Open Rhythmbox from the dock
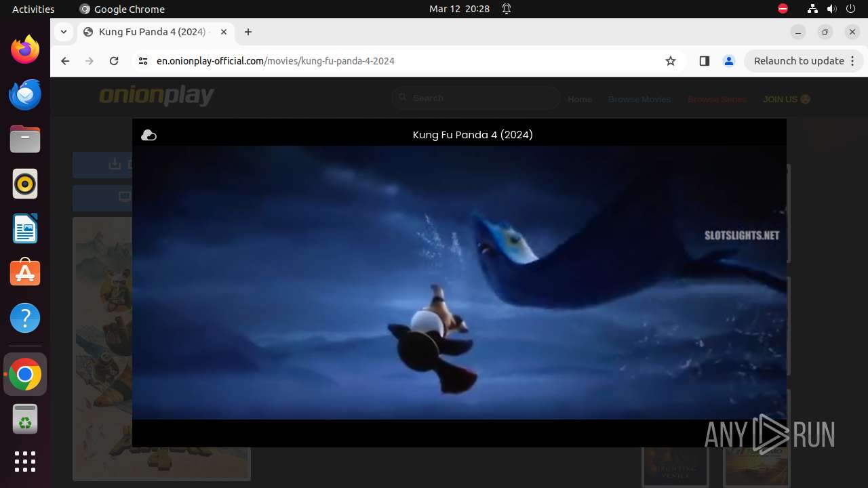This screenshot has height=488, width=868. (x=25, y=184)
